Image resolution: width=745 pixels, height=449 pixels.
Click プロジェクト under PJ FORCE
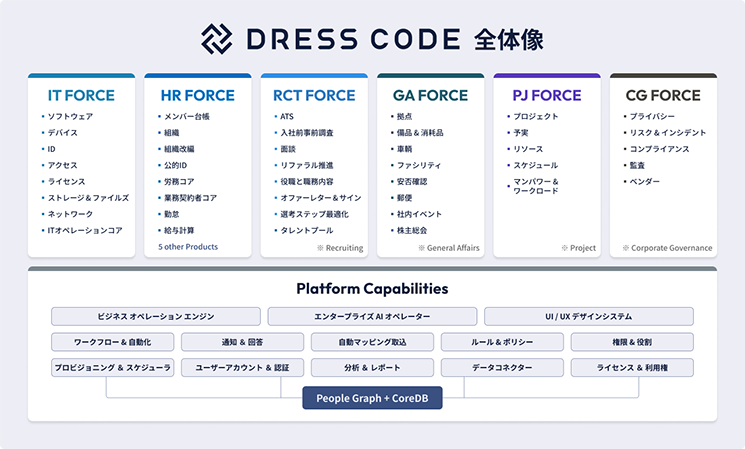tap(536, 116)
